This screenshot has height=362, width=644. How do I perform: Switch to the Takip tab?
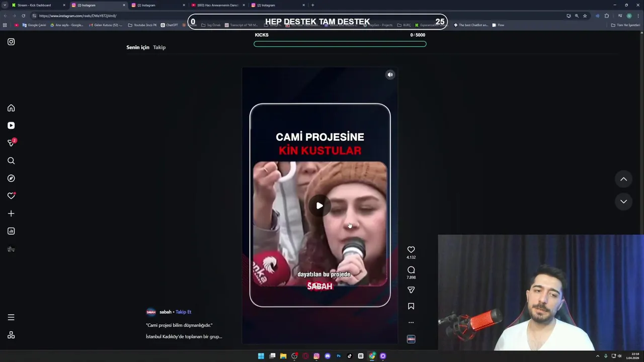[159, 47]
